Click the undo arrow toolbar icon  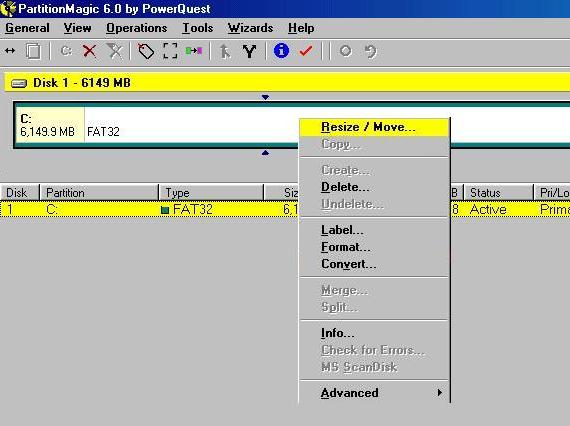pyautogui.click(x=370, y=51)
